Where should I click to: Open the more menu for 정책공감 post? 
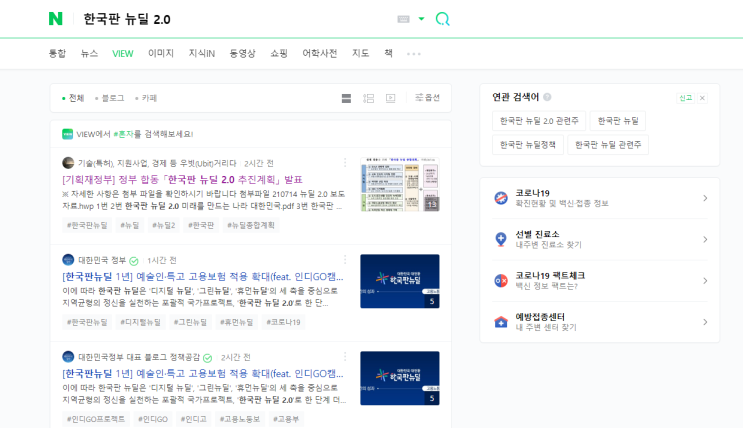[345, 356]
